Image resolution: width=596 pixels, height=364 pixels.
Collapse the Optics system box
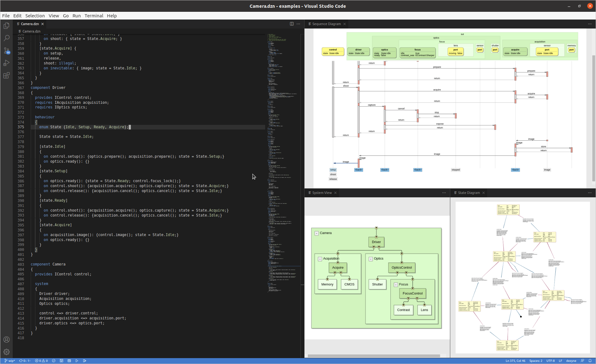pos(371,259)
